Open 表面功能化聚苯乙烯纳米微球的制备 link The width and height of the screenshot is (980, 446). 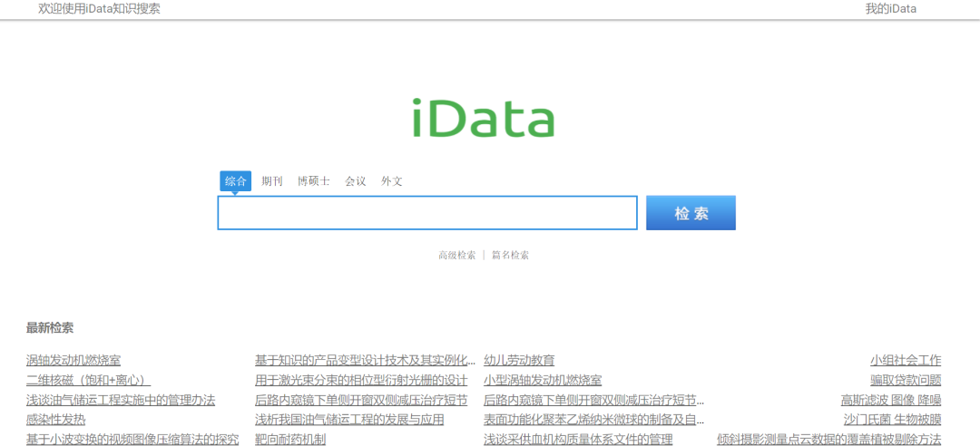coord(594,420)
